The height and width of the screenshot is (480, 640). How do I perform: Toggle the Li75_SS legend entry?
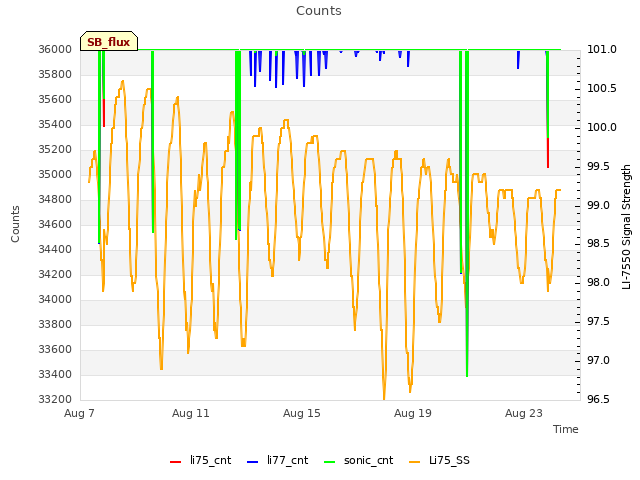click(439, 460)
